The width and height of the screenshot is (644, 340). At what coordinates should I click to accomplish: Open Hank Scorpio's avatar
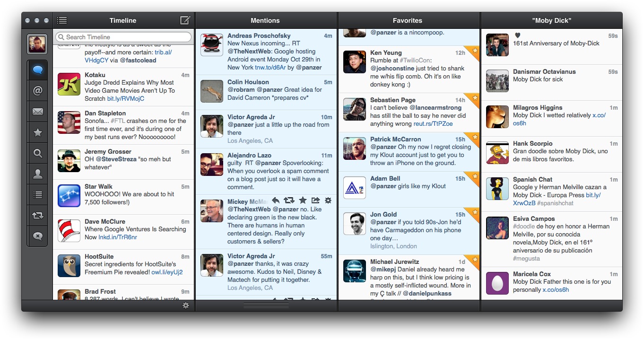[497, 153]
